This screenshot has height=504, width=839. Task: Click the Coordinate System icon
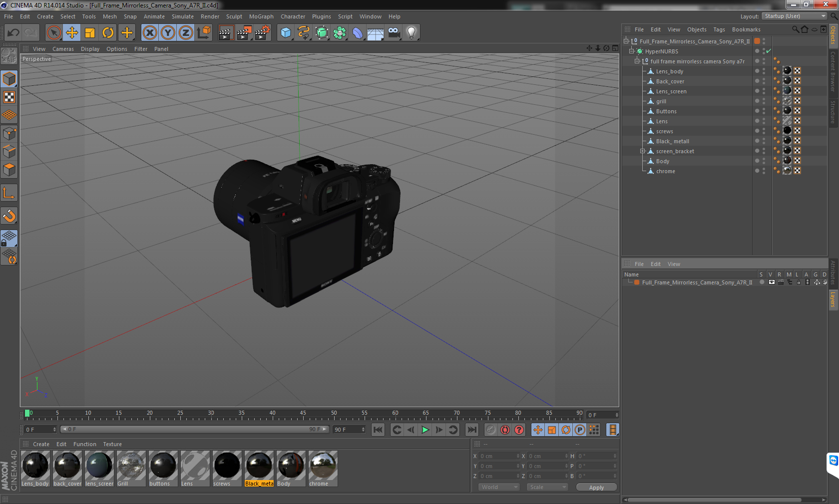point(204,33)
